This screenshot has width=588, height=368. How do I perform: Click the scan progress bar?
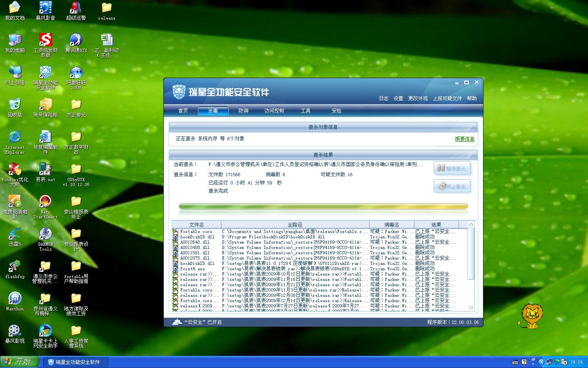323,207
